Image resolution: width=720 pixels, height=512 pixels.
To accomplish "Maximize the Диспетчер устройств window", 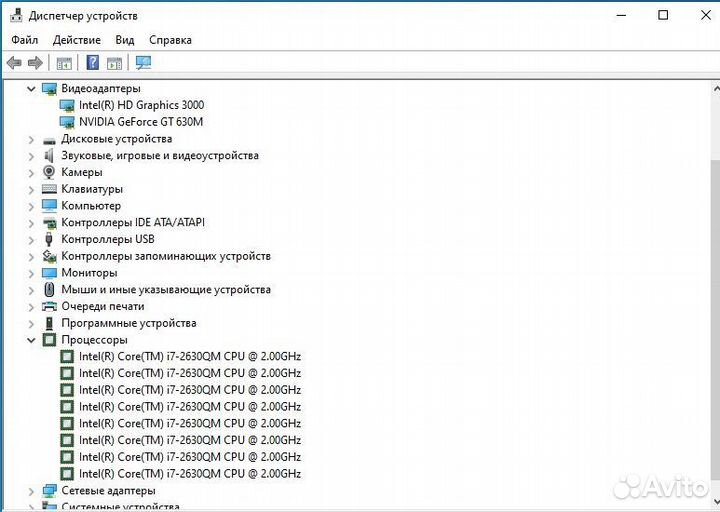I will (x=663, y=16).
